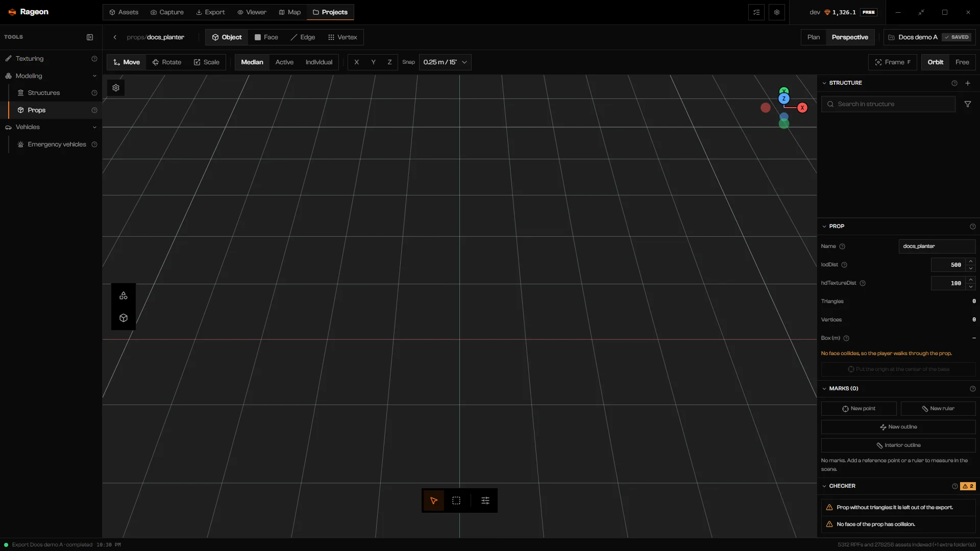
Task: Open the Snap 0.25 m / 15° dropdown
Action: tap(445, 62)
